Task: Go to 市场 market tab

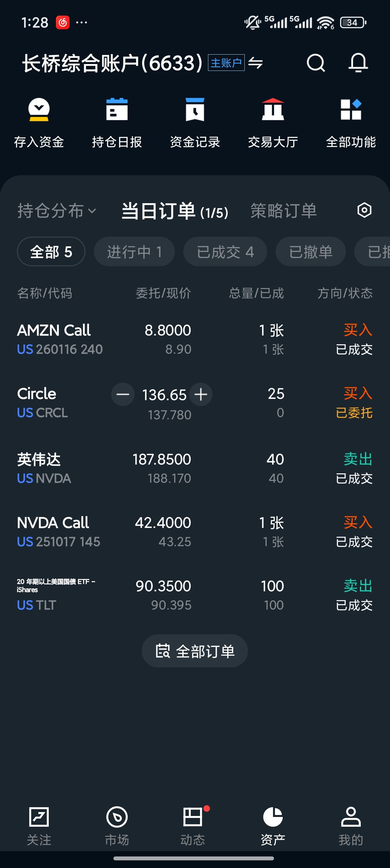Action: pos(117,825)
